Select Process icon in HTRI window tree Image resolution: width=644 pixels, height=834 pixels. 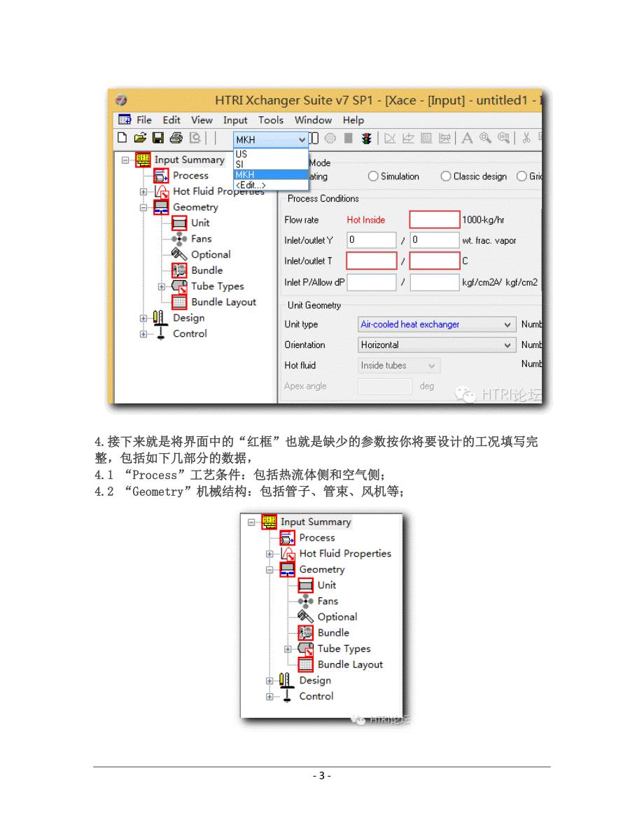click(x=161, y=176)
